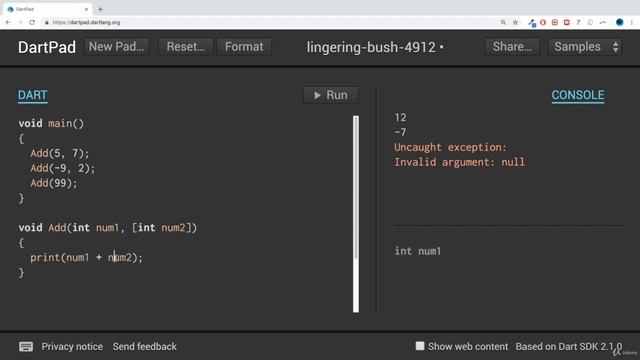
Task: Click the browser address bar URL
Action: coord(87,22)
